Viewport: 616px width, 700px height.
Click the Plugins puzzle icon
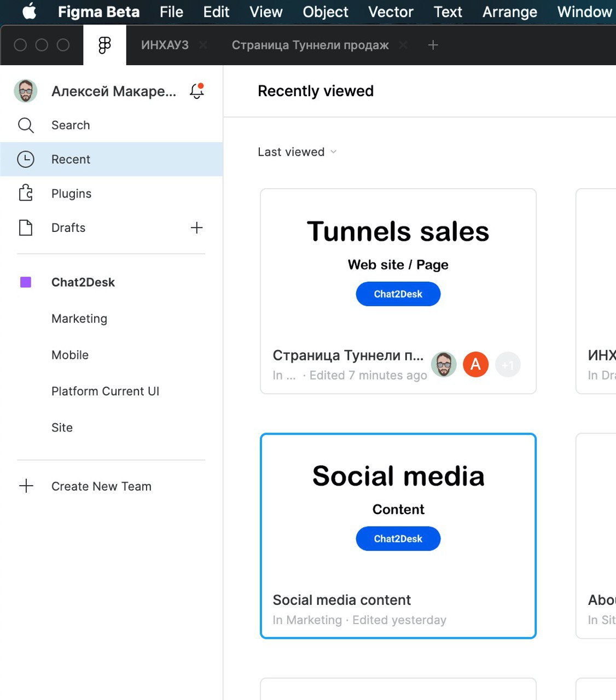click(26, 193)
